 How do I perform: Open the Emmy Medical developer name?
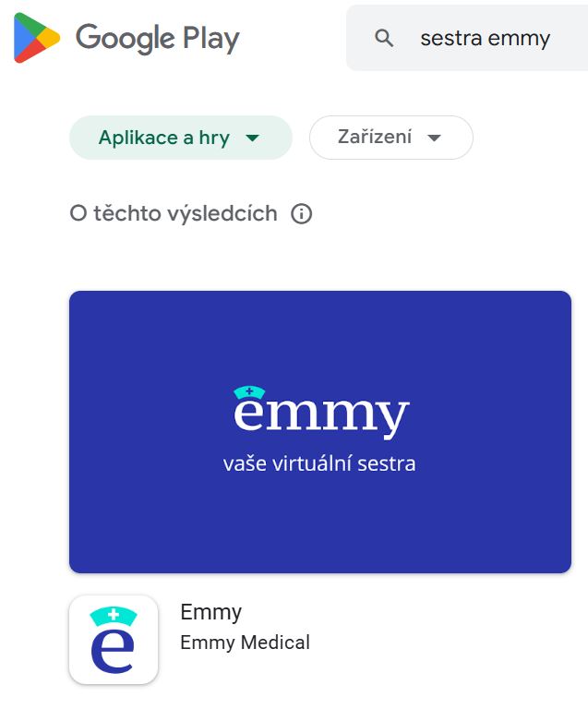pyautogui.click(x=245, y=643)
